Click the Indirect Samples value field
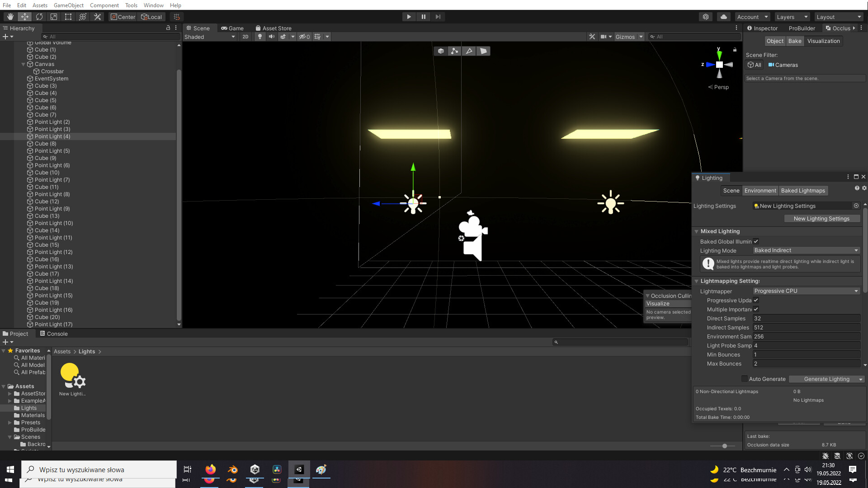Viewport: 868px width, 488px height. tap(806, 327)
